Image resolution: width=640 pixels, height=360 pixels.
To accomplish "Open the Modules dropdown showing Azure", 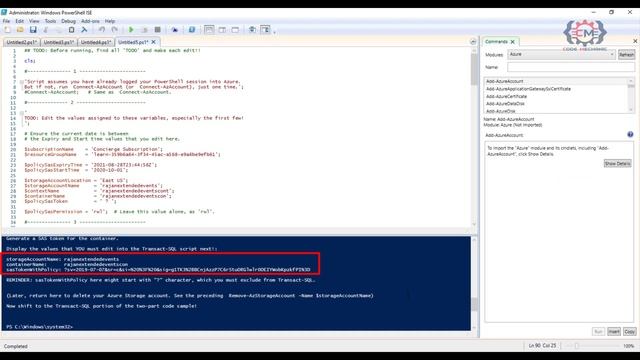I will tap(561, 54).
